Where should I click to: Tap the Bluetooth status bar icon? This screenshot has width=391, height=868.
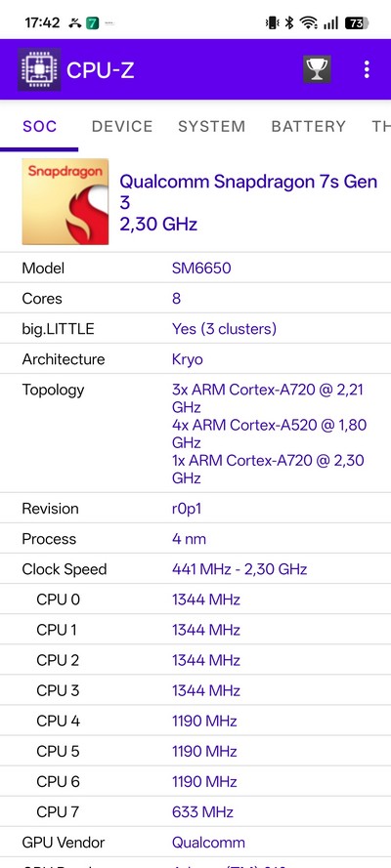click(289, 22)
